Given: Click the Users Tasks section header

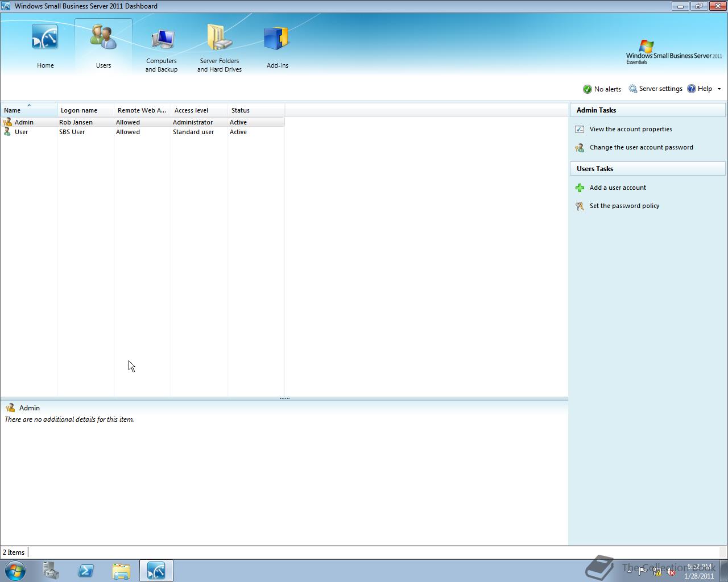Looking at the screenshot, I should coord(648,169).
